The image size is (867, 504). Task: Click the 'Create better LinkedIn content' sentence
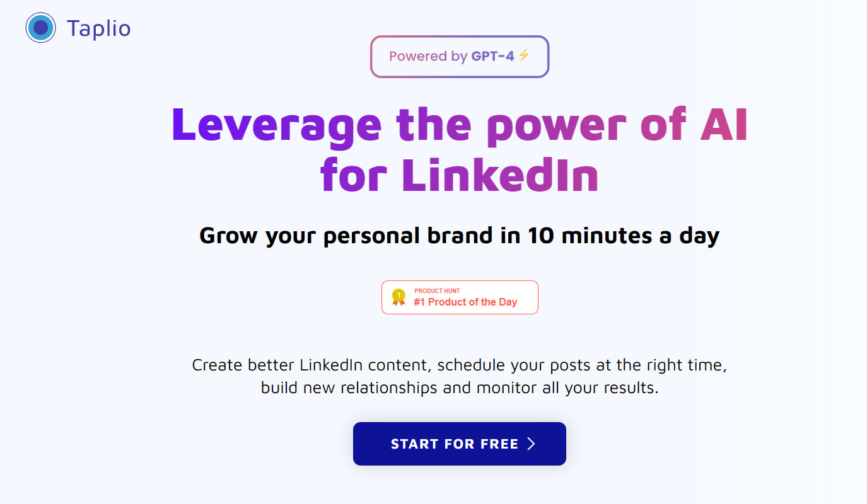460,365
